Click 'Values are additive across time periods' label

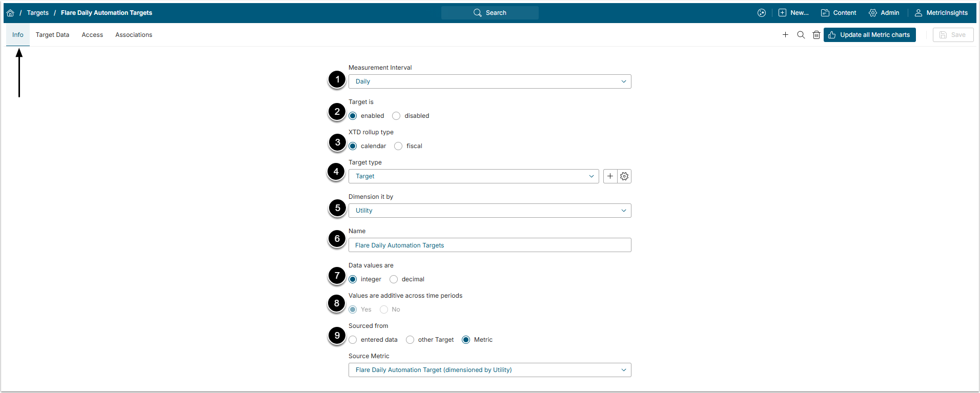click(405, 296)
